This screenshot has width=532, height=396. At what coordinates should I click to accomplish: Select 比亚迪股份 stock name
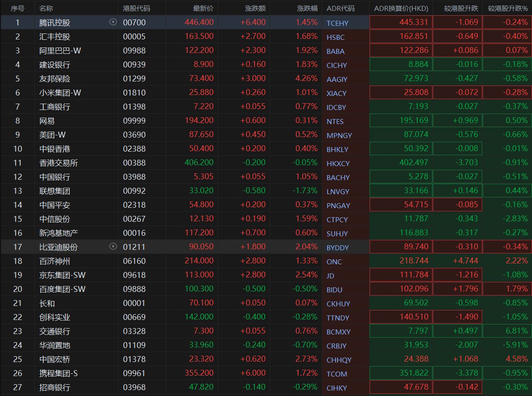58,247
